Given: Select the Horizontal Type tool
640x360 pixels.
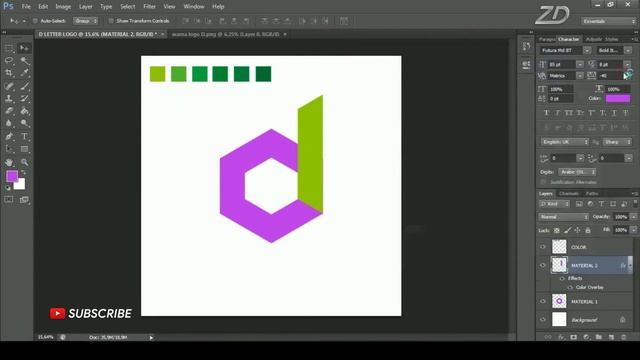Looking at the screenshot, I should pyautogui.click(x=24, y=136).
